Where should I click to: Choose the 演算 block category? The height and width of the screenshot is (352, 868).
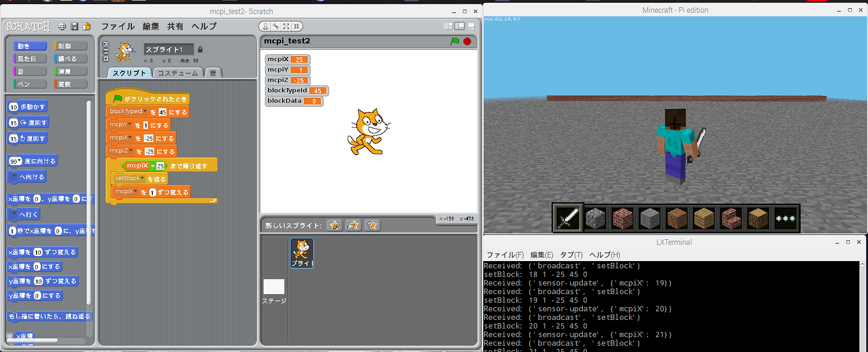pos(71,71)
